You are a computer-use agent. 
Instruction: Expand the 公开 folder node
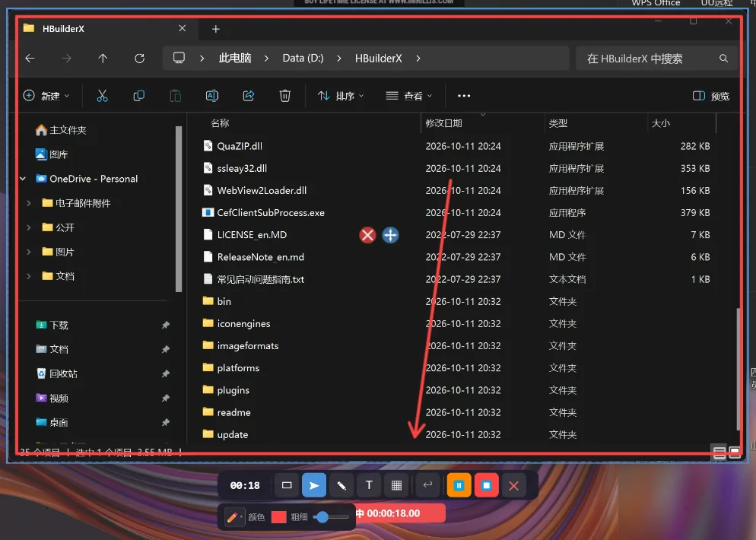[x=28, y=227]
